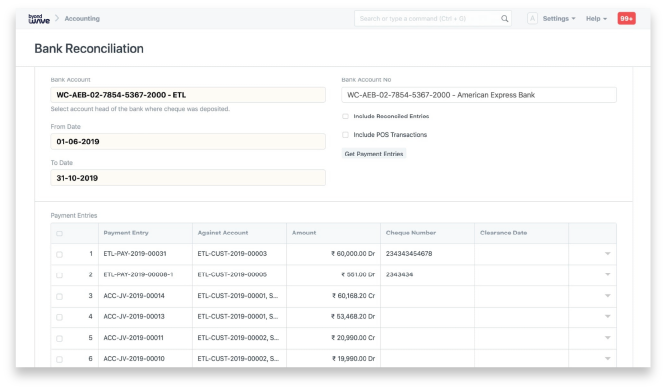
Task: Check row 2 ETL-PAY-2019-00008-1 checkbox
Action: 59,275
